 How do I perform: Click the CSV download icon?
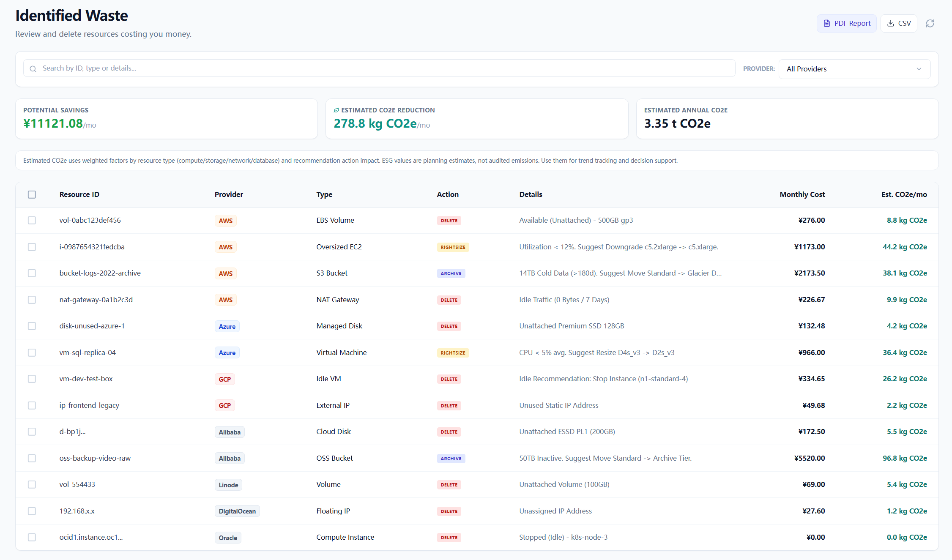click(890, 23)
